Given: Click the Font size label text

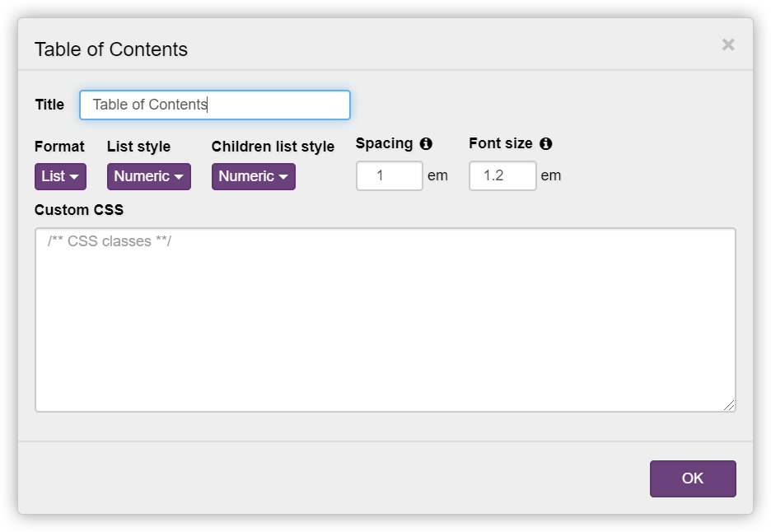Looking at the screenshot, I should 500,143.
